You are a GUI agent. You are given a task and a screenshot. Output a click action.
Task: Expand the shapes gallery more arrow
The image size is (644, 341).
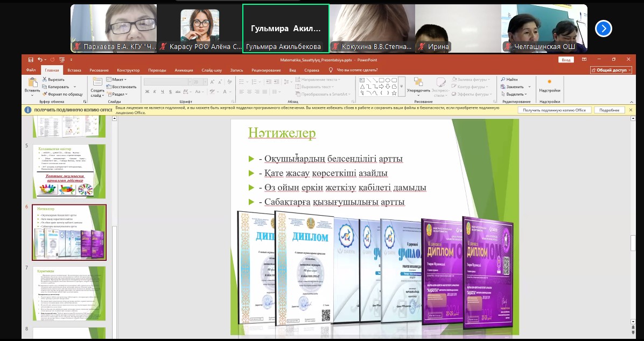pyautogui.click(x=401, y=86)
